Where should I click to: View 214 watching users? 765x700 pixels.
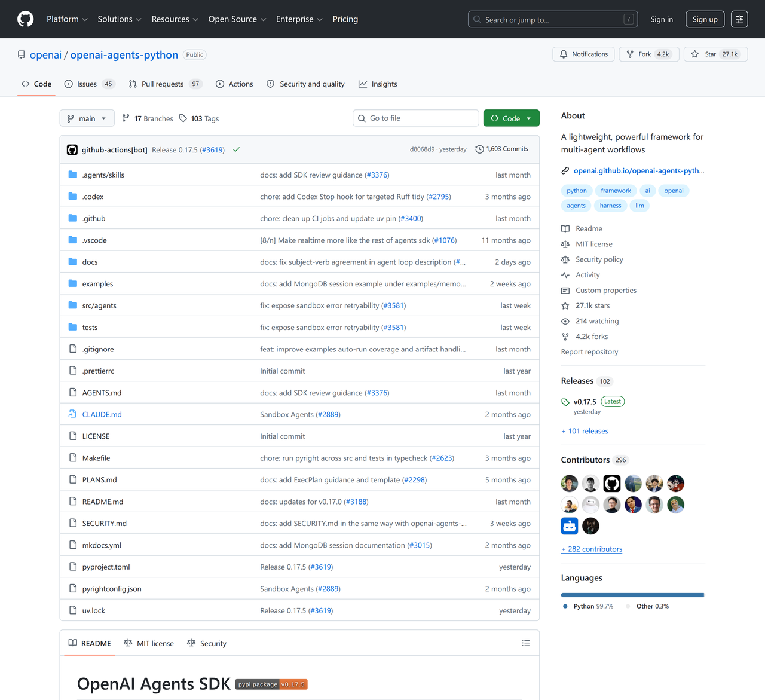pos(590,321)
